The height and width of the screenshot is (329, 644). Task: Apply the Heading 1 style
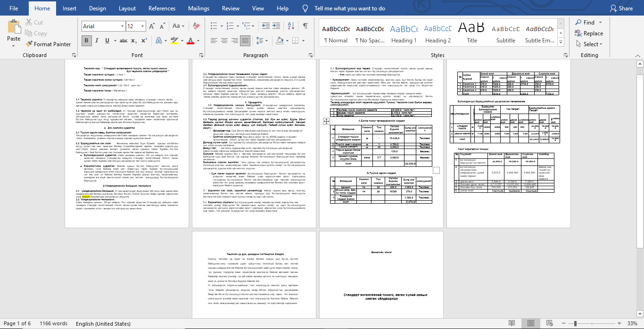404,33
